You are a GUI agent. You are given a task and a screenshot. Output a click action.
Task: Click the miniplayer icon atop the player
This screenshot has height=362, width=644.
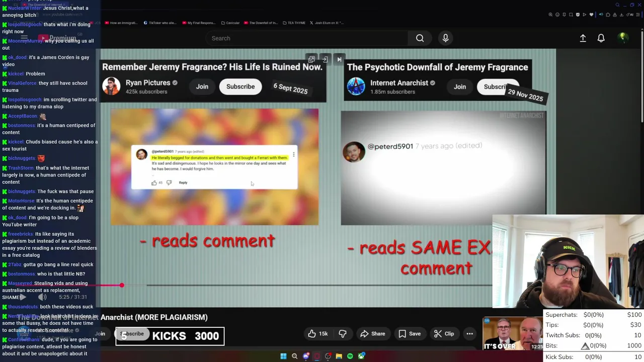[311, 59]
